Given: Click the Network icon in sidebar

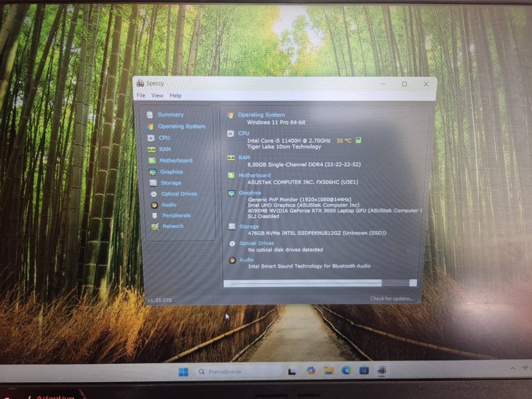Looking at the screenshot, I should (x=155, y=227).
